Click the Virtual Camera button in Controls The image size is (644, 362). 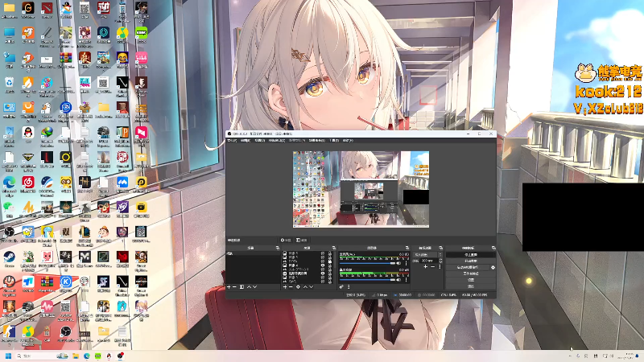tap(468, 268)
